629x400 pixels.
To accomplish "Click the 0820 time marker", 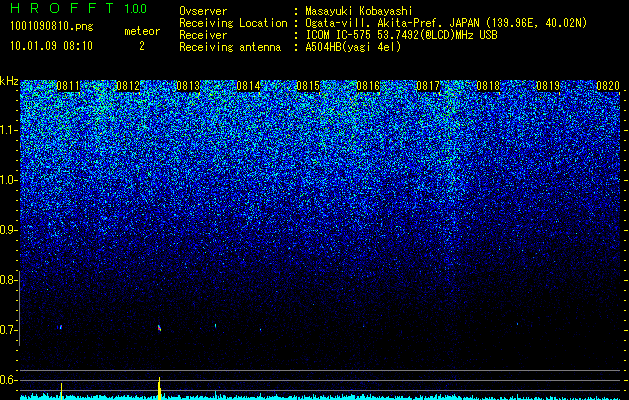I will 608,86.
